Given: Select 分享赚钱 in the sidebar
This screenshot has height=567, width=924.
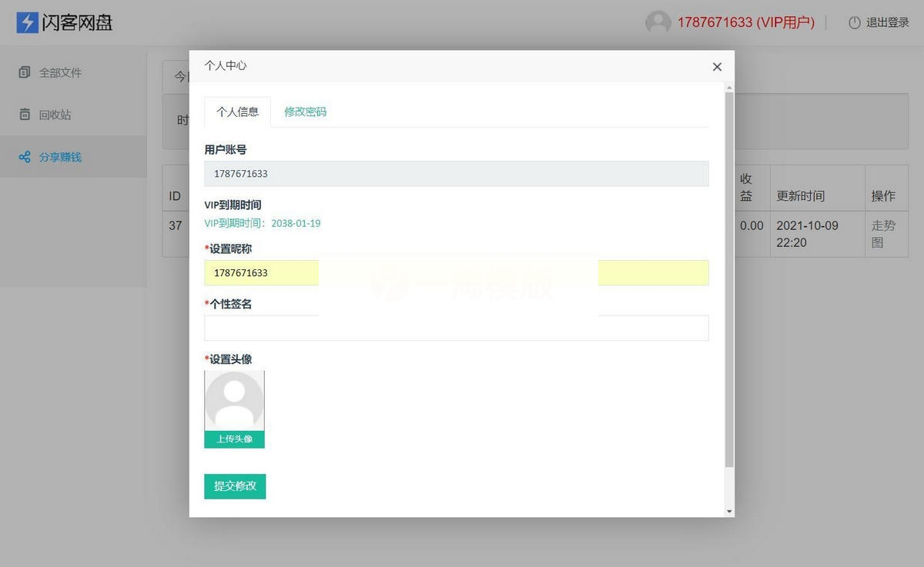Looking at the screenshot, I should coord(55,156).
